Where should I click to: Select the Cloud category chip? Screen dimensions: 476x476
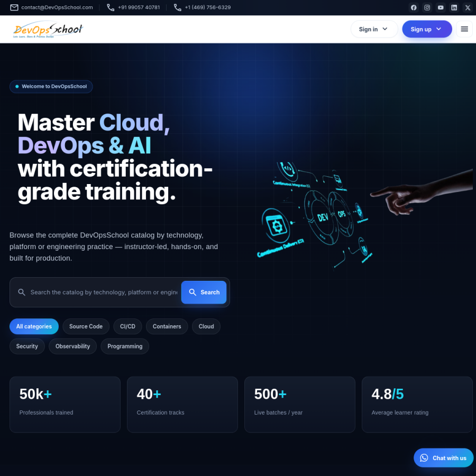(x=206, y=326)
